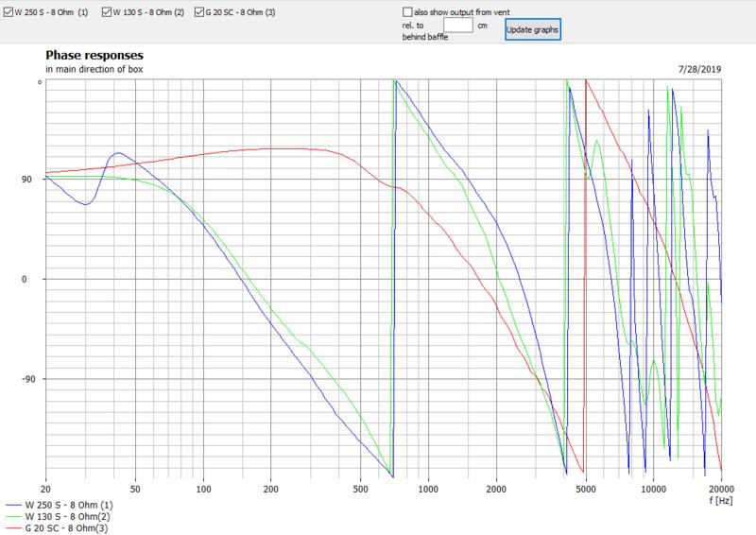Click the blue W 250 S legend line
This screenshot has height=535, width=756.
coord(11,506)
